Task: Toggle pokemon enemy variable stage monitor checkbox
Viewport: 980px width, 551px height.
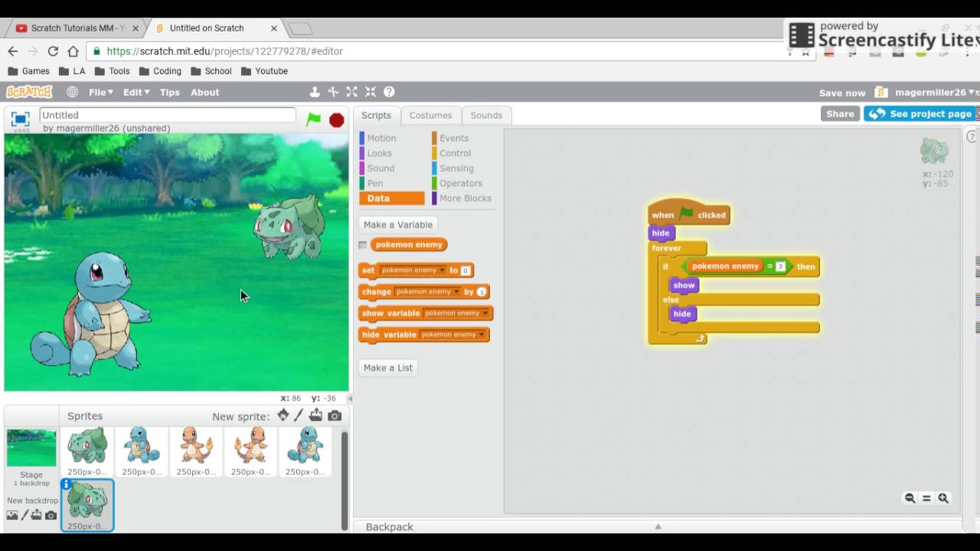Action: [363, 245]
